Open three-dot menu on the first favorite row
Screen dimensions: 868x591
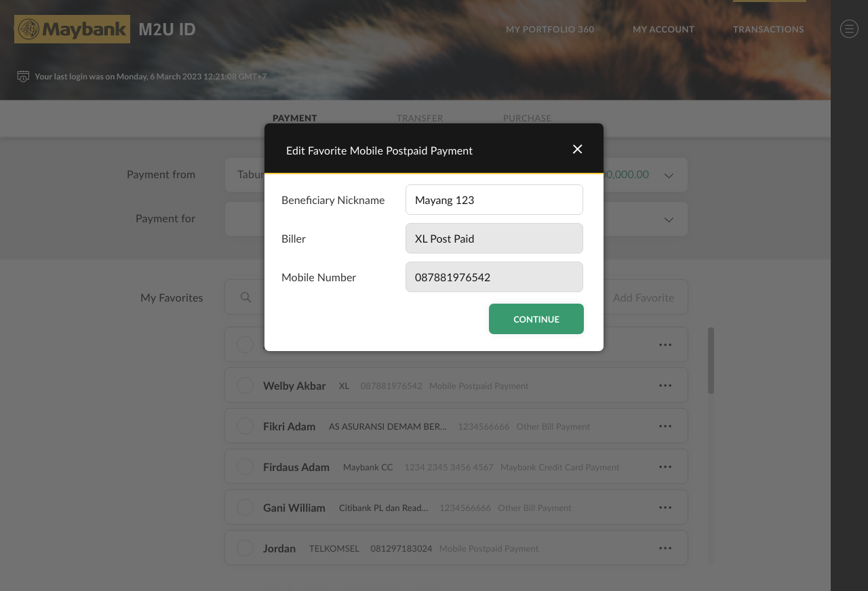pyautogui.click(x=665, y=345)
